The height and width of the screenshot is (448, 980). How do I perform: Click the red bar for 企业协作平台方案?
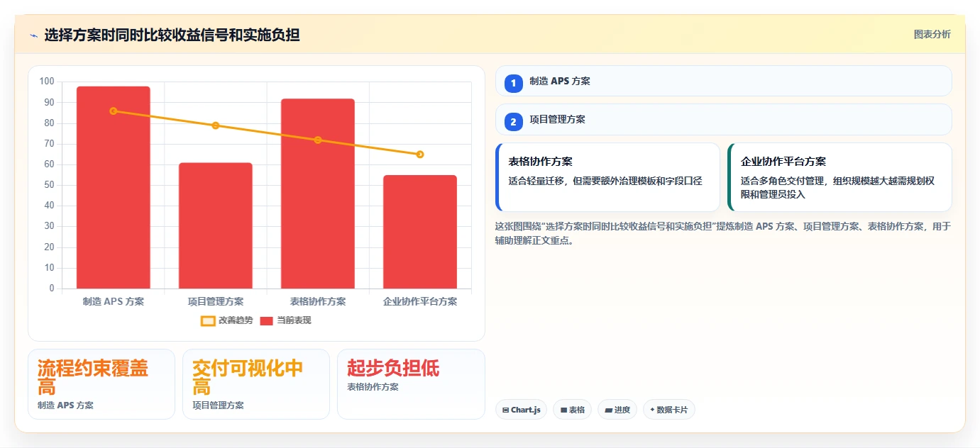[x=420, y=232]
